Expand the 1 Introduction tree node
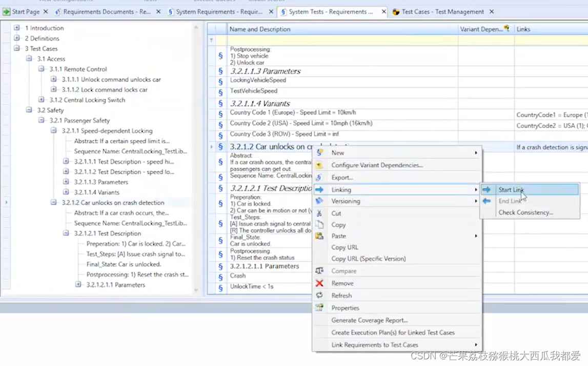The height and width of the screenshot is (366, 588). click(16, 28)
